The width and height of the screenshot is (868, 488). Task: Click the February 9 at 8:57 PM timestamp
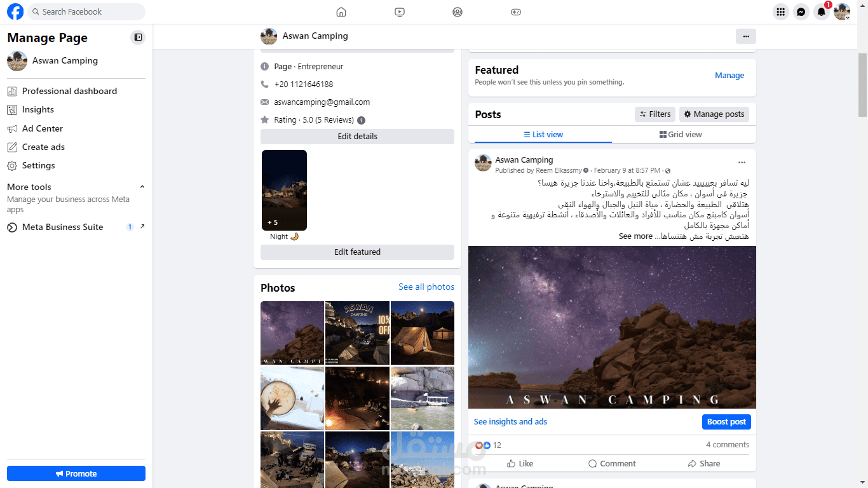(627, 170)
